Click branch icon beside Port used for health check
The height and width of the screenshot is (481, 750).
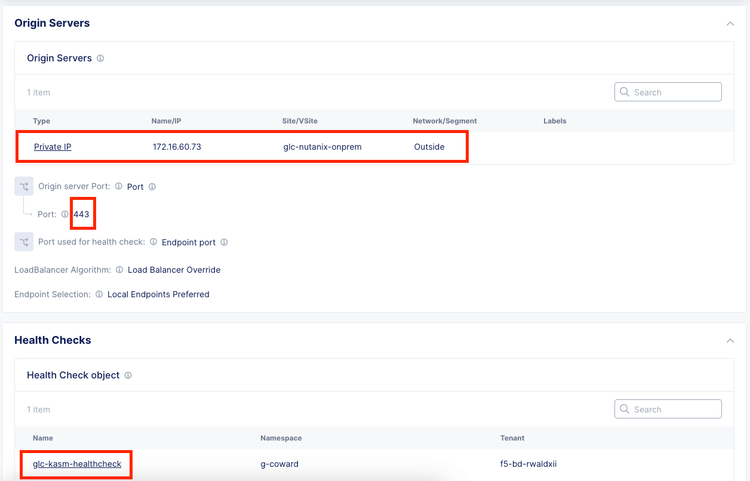coord(23,242)
